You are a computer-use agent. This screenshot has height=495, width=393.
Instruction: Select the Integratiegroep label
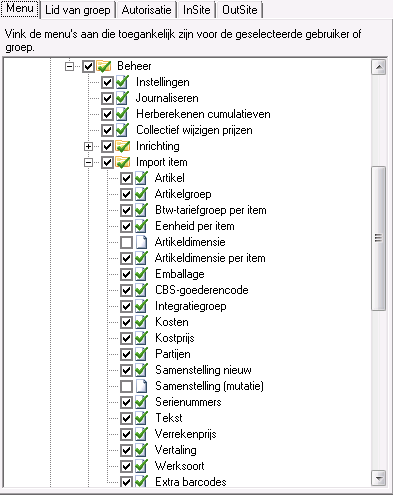pyautogui.click(x=191, y=306)
